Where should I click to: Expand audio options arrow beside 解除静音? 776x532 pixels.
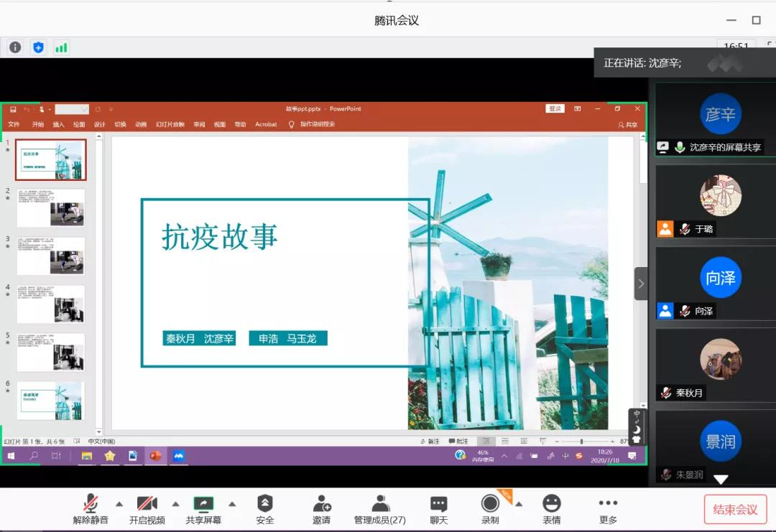click(x=119, y=503)
